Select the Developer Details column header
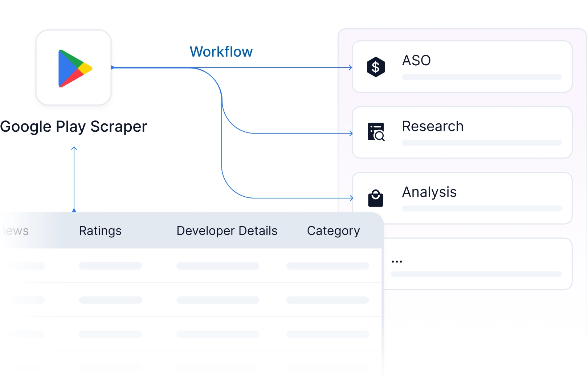588x381 pixels. (227, 231)
